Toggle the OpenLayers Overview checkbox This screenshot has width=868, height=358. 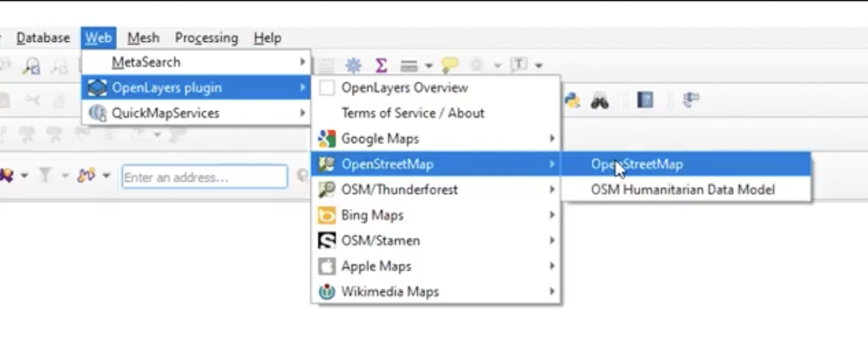click(326, 88)
